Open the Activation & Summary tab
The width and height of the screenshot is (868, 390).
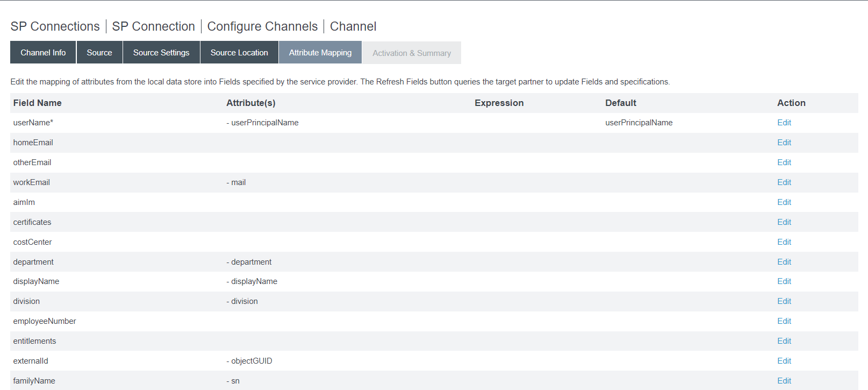coord(412,53)
